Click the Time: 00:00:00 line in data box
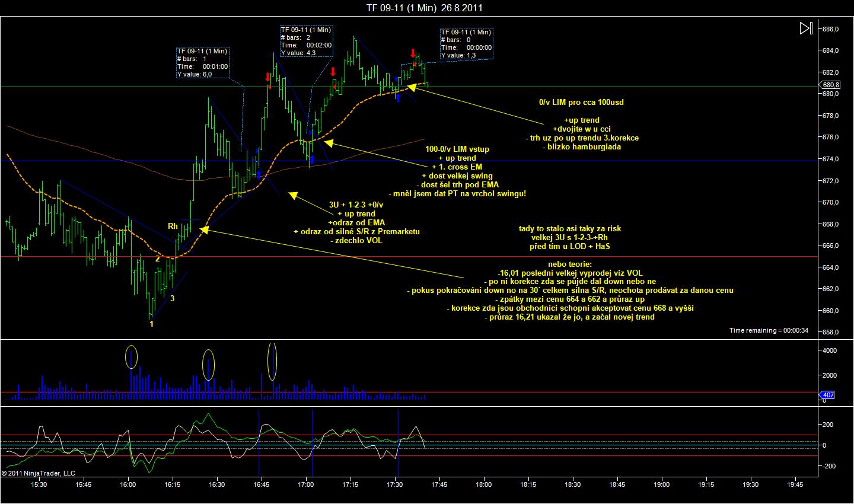The image size is (854, 504). click(466, 47)
